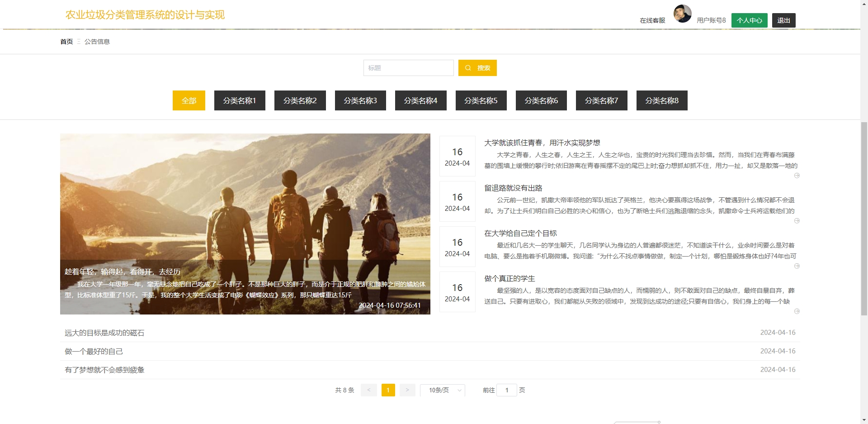Screen dimensions: 868x424
Task: Click the arrow icon under 大学就该抓住青春 article
Action: tap(797, 176)
